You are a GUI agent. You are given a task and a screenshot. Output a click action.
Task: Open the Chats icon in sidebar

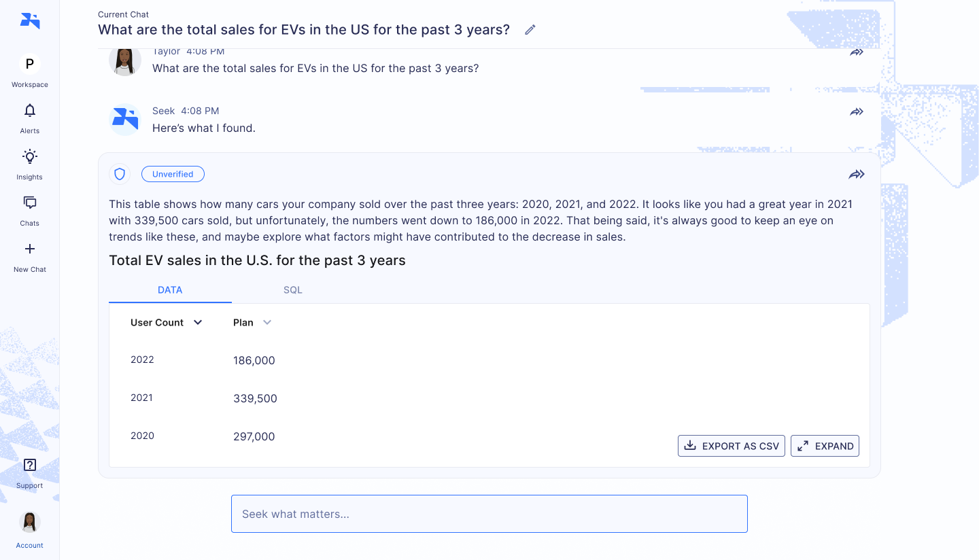[30, 203]
